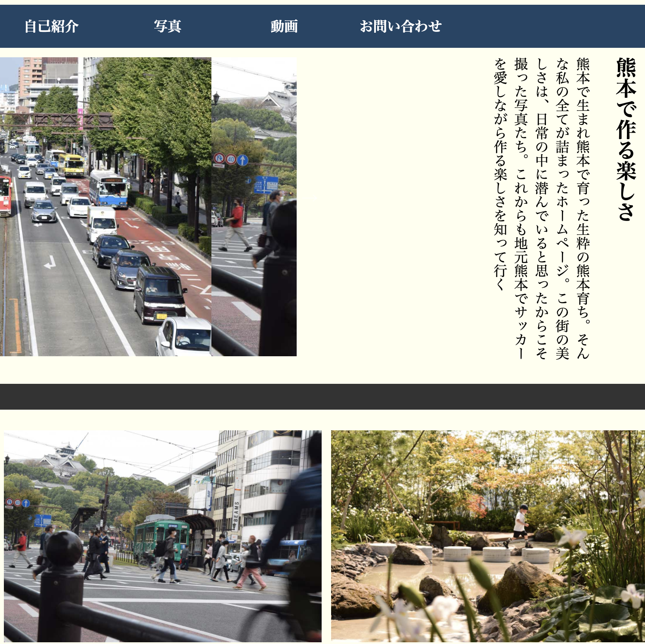Click the blue and white bus
The width and height of the screenshot is (645, 644).
tap(109, 188)
